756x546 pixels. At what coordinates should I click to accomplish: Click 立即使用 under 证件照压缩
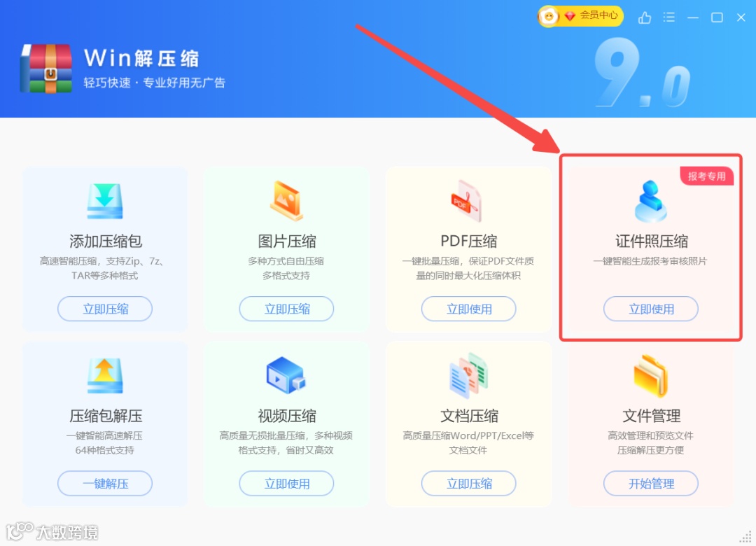click(651, 309)
